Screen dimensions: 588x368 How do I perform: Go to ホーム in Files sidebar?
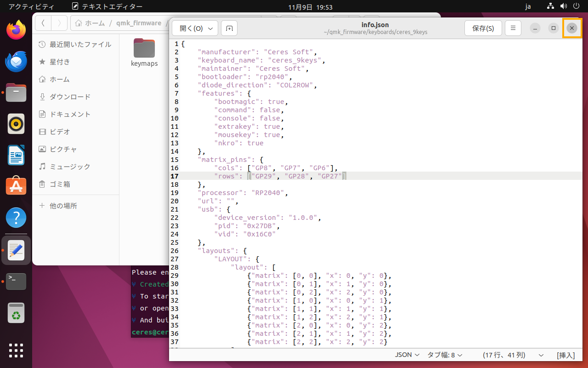click(x=76, y=79)
